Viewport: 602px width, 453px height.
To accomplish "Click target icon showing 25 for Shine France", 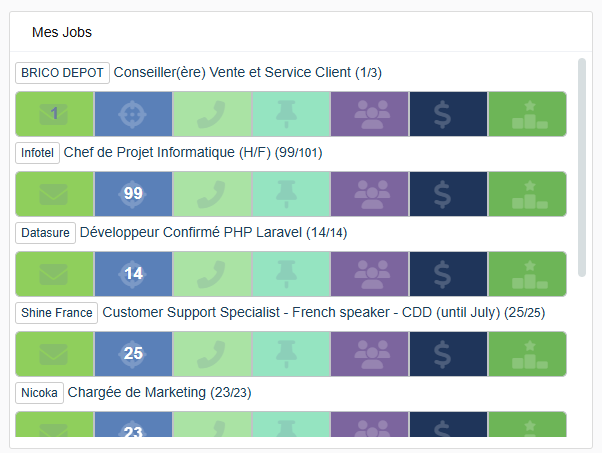I will pos(133,354).
